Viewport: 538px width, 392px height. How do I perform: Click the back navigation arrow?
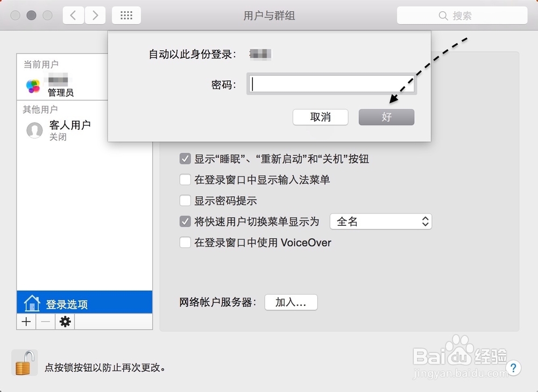point(73,15)
